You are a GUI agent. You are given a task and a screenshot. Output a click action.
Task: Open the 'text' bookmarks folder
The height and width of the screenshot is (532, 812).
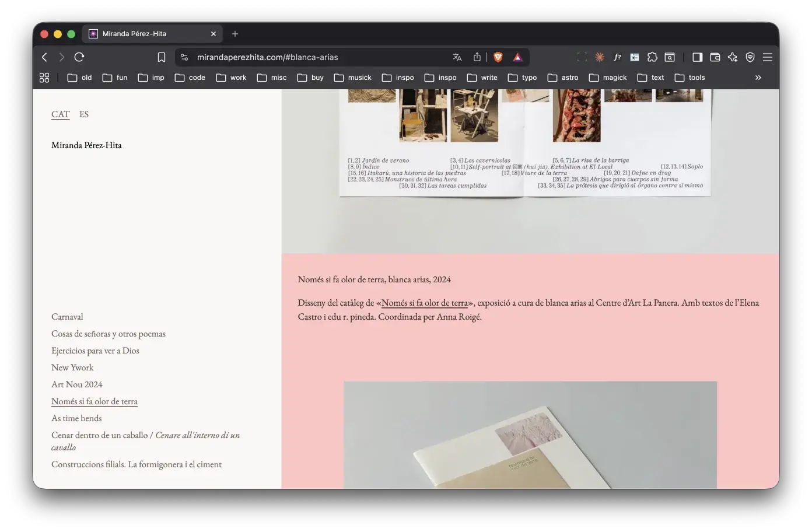(651, 78)
